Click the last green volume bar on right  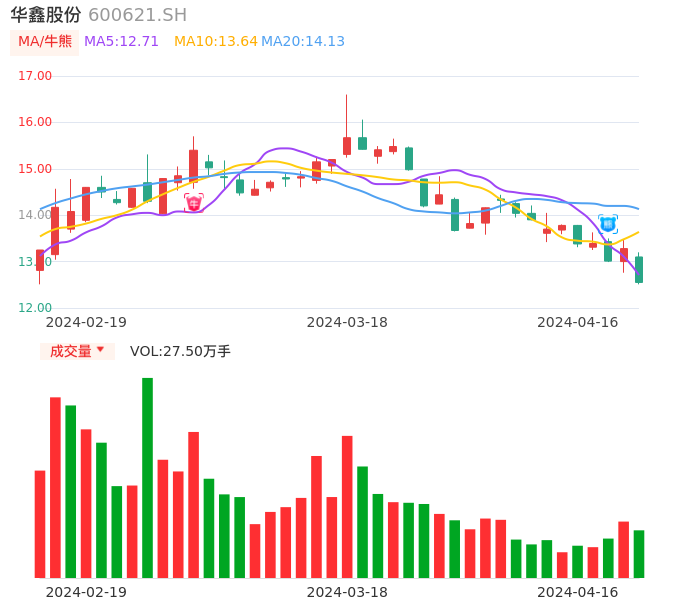(639, 554)
